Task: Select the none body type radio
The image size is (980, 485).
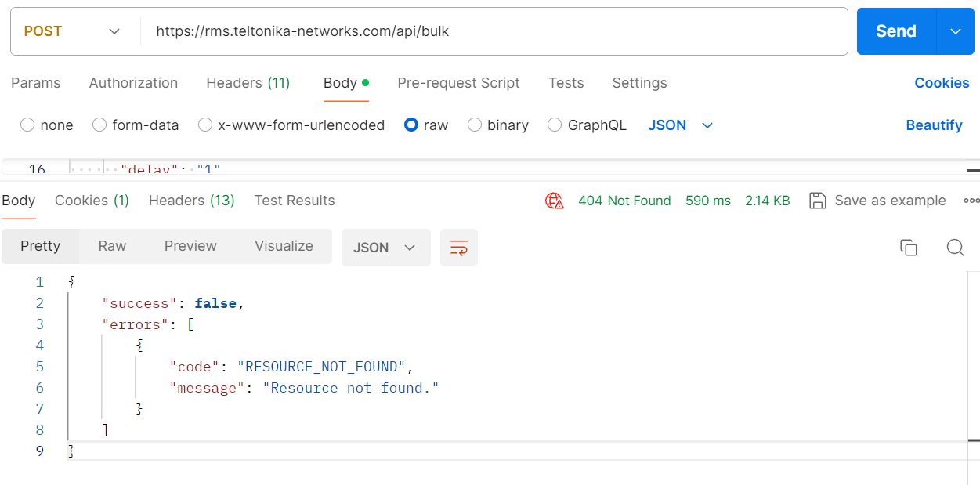Action: coord(27,125)
